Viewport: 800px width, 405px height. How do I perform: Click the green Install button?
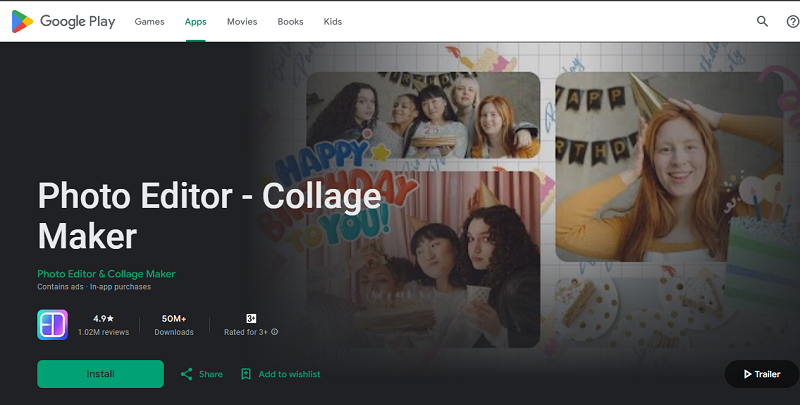coord(101,374)
